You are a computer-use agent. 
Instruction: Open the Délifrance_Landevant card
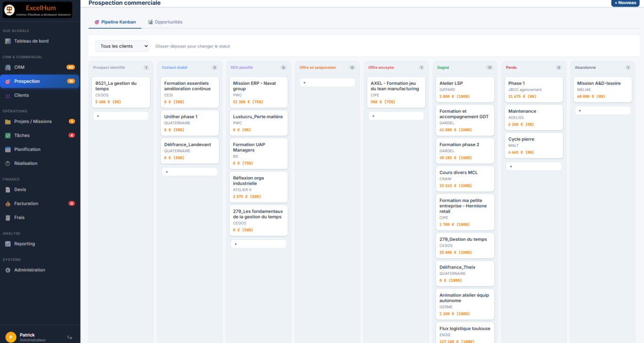(x=190, y=151)
